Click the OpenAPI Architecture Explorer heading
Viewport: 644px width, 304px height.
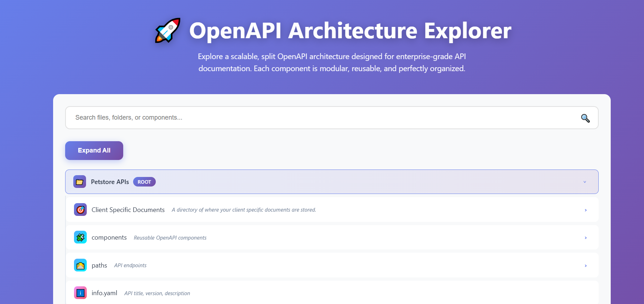coord(350,31)
